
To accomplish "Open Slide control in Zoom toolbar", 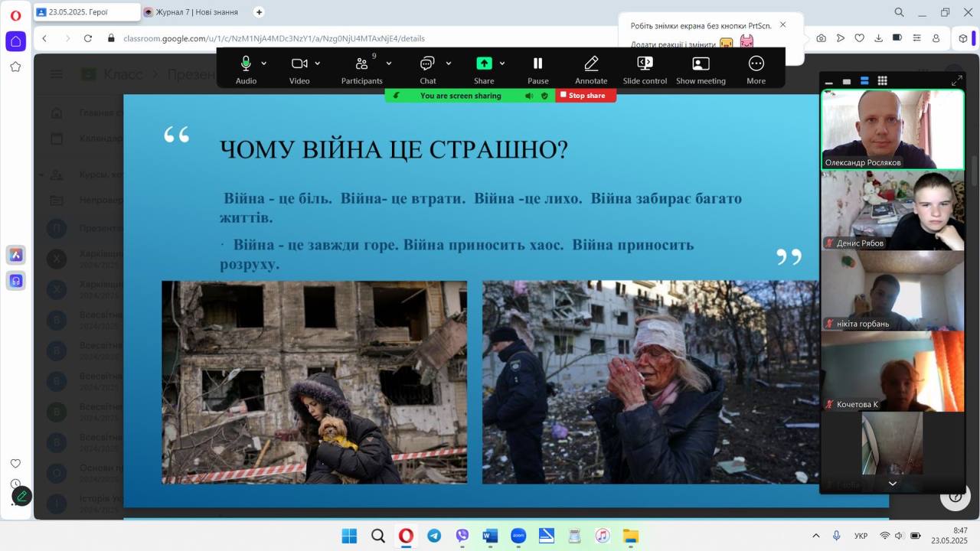I will [x=645, y=70].
